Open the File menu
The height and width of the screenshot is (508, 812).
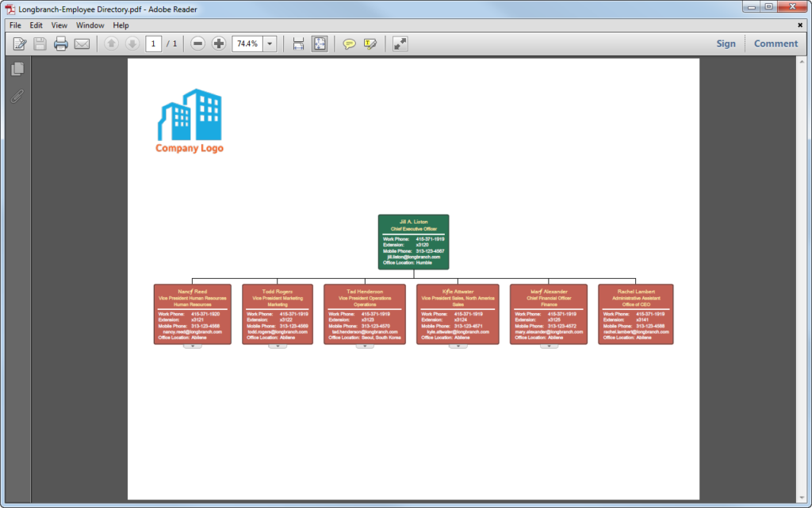click(x=15, y=25)
